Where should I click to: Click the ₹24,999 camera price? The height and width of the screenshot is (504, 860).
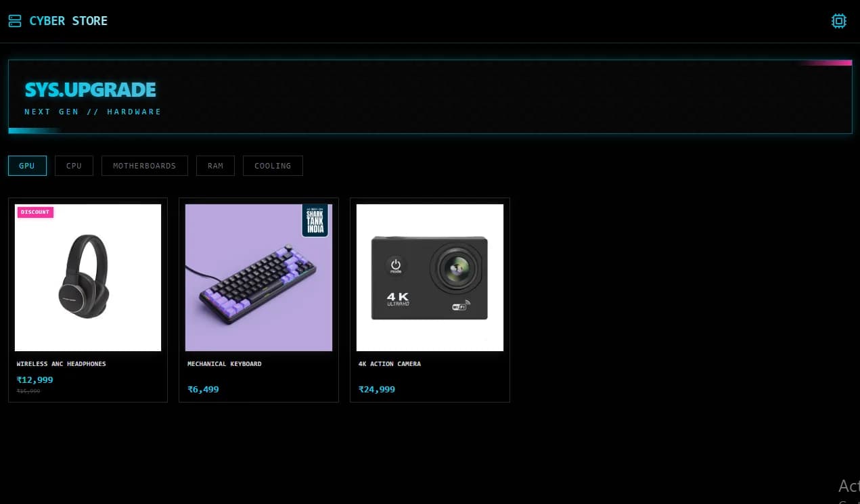(376, 389)
